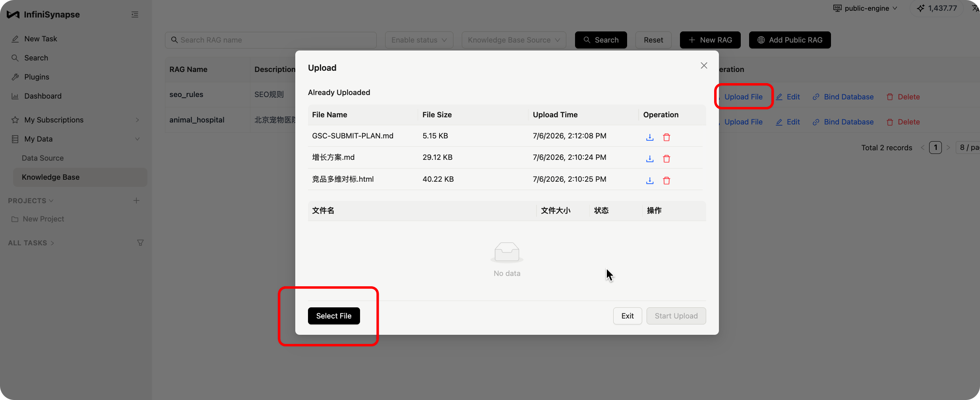Image resolution: width=980 pixels, height=400 pixels.
Task: Go to Data Source page
Action: click(x=43, y=158)
